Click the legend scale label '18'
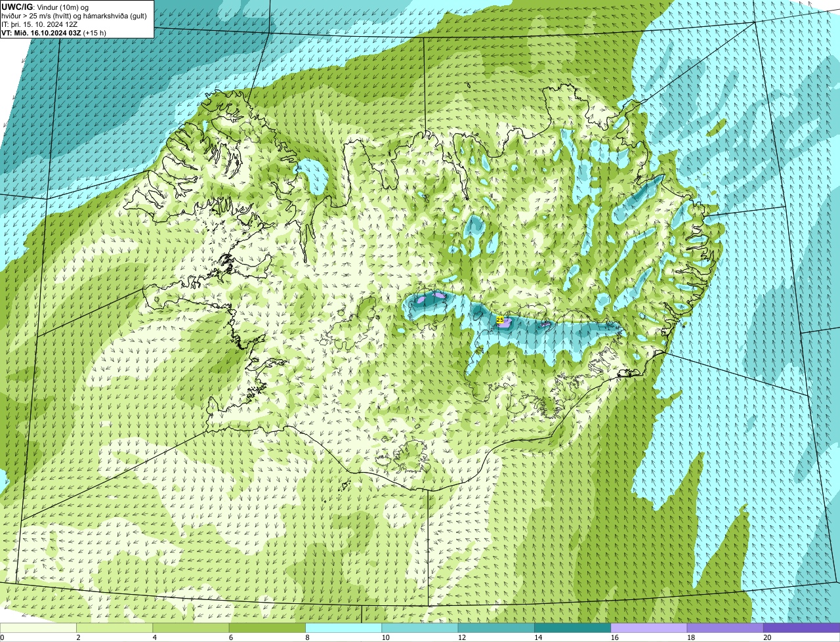This screenshot has width=840, height=642. (690, 637)
